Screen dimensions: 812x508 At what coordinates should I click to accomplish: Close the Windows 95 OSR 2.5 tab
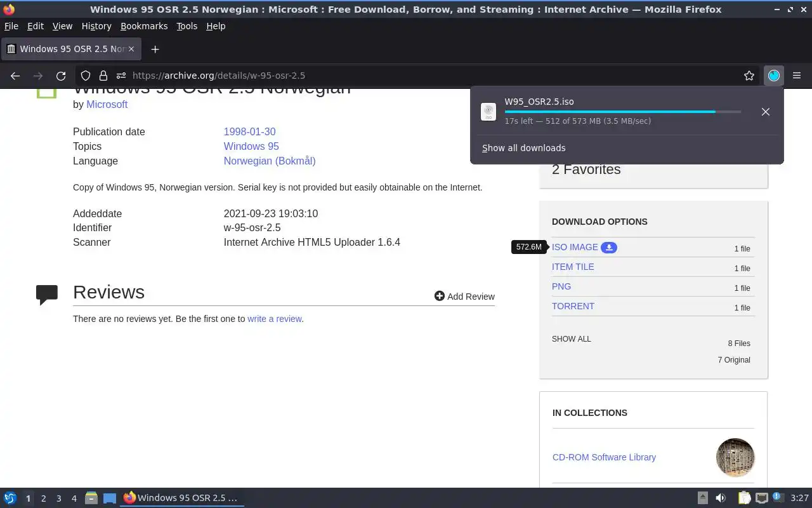(131, 49)
